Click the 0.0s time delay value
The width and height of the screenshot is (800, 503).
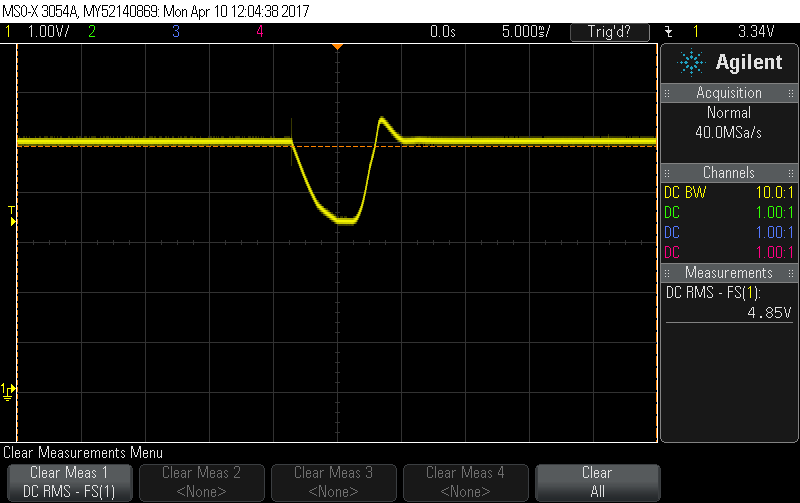[x=442, y=32]
